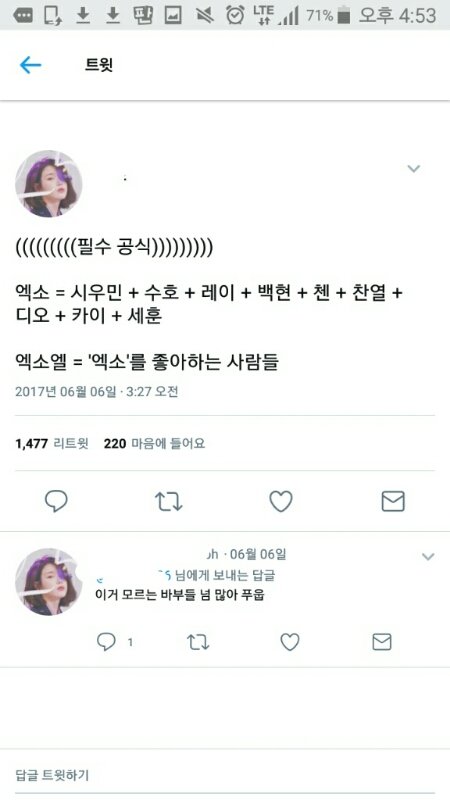View the 1,477 리트윗 list

click(52, 443)
